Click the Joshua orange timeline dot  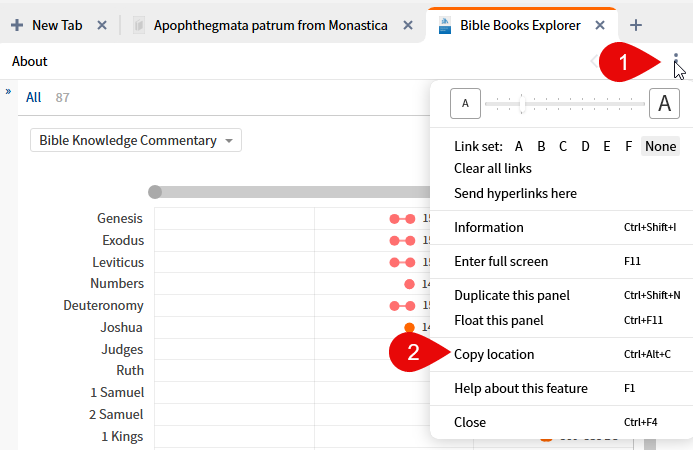pos(409,327)
